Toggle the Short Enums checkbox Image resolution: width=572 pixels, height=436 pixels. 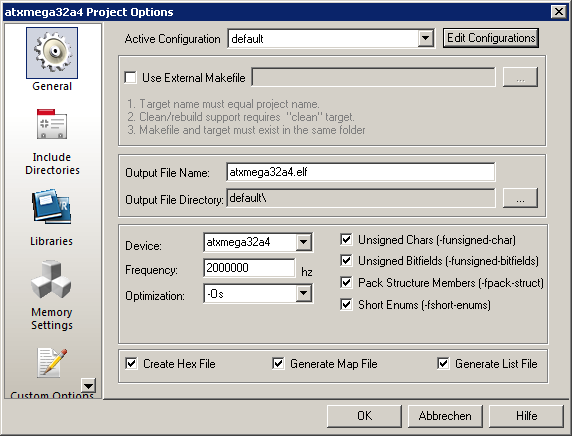click(x=346, y=304)
